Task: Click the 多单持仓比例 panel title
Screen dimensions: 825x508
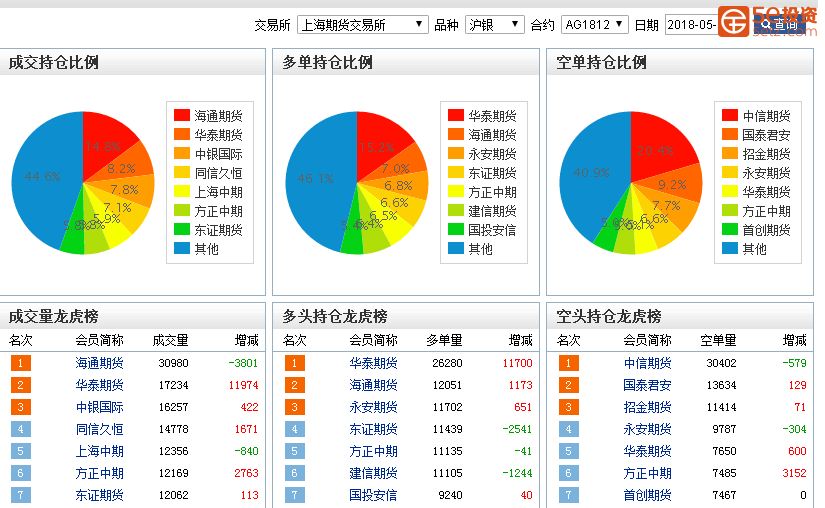Action: (x=328, y=63)
